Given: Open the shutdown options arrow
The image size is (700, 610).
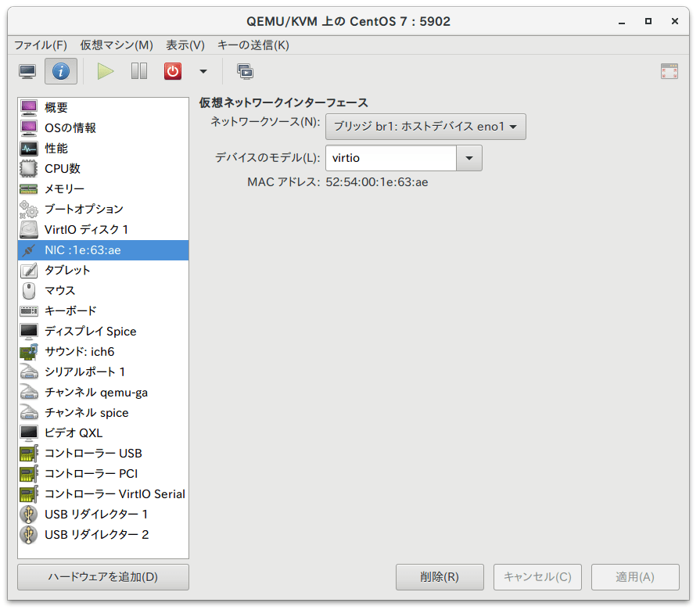Looking at the screenshot, I should coord(203,70).
